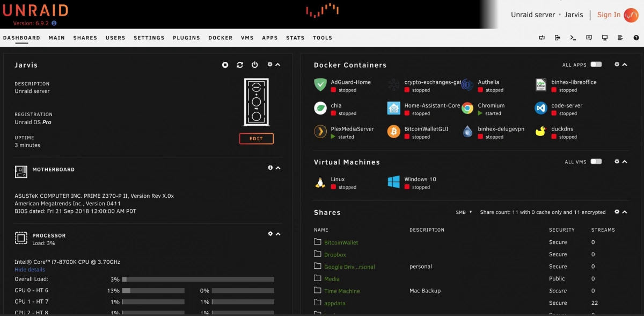This screenshot has height=316, width=644.
Task: Click the Unraid logo
Action: pos(35,10)
